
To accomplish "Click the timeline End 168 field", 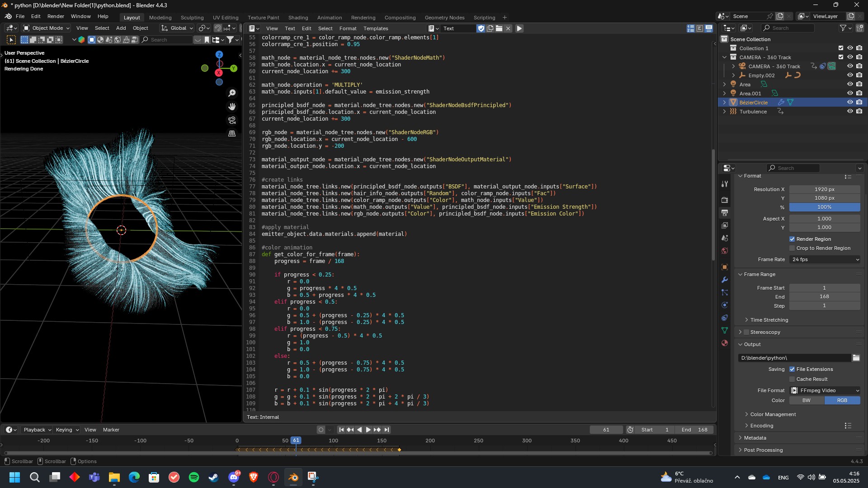I will 694,430.
